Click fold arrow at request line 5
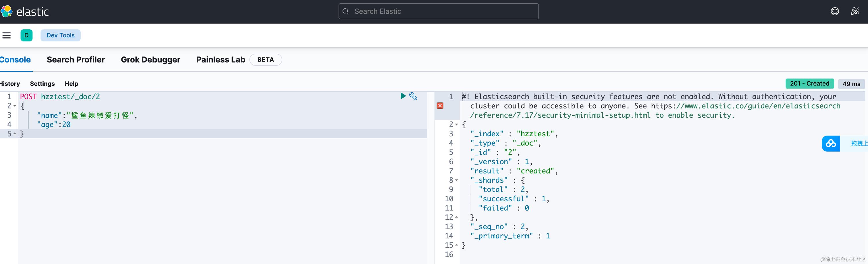868x264 pixels. [15, 134]
